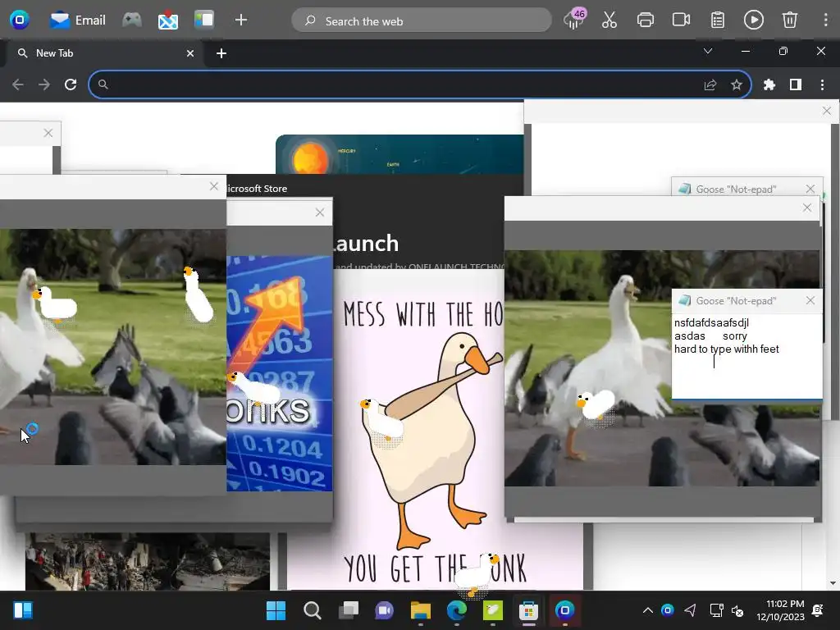Open taskbar Search magnifier
This screenshot has height=630, width=840.
click(313, 610)
